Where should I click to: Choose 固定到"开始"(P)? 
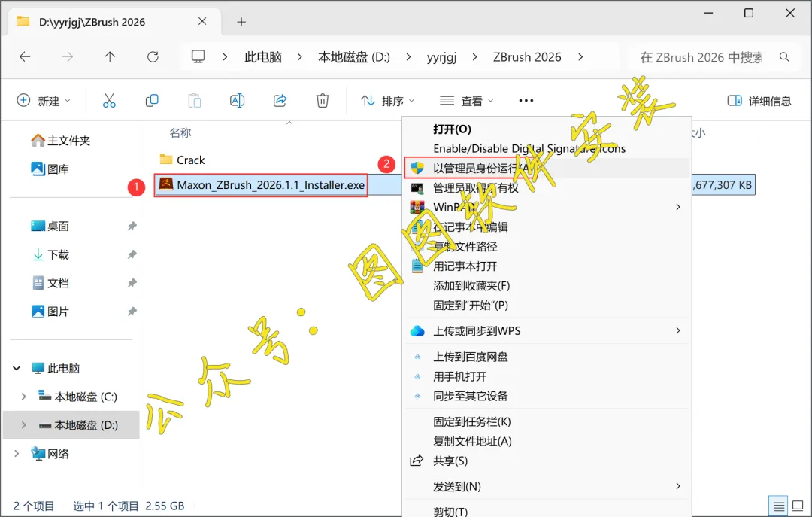470,306
